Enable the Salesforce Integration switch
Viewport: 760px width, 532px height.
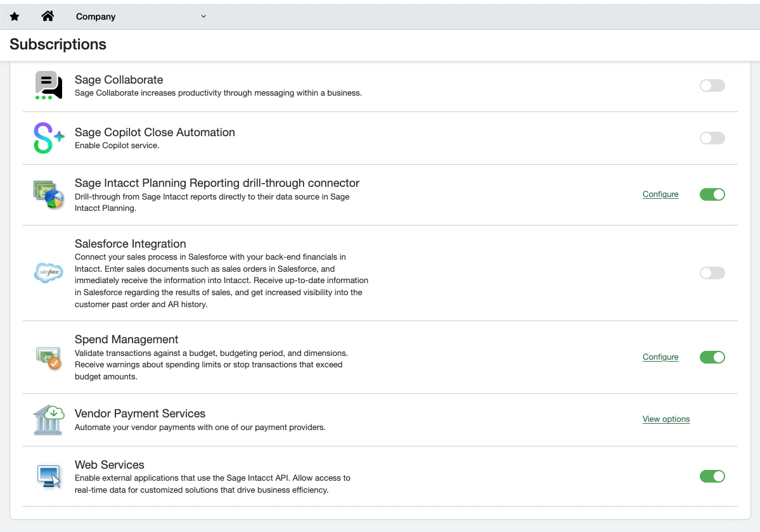tap(712, 273)
